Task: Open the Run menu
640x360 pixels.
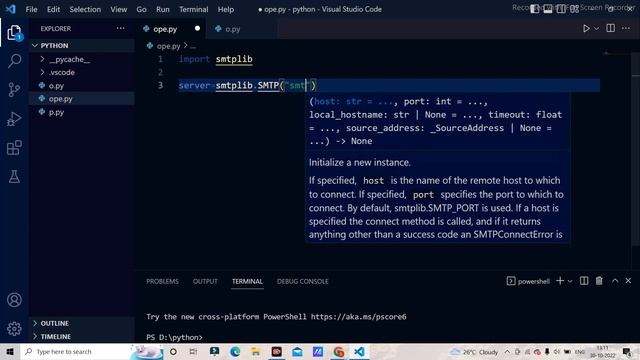Action: [162, 9]
